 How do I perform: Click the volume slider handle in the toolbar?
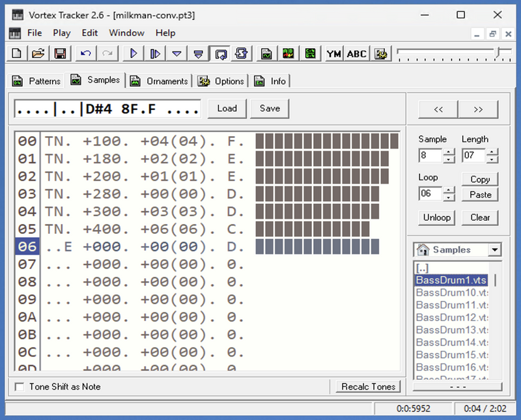click(498, 53)
